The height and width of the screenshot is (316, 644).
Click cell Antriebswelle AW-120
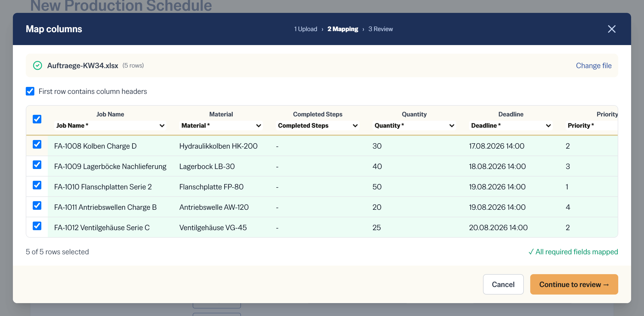point(214,207)
